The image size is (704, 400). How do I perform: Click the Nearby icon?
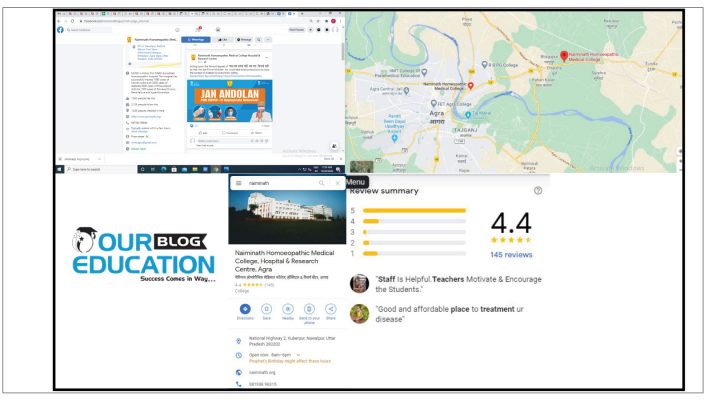tap(288, 309)
